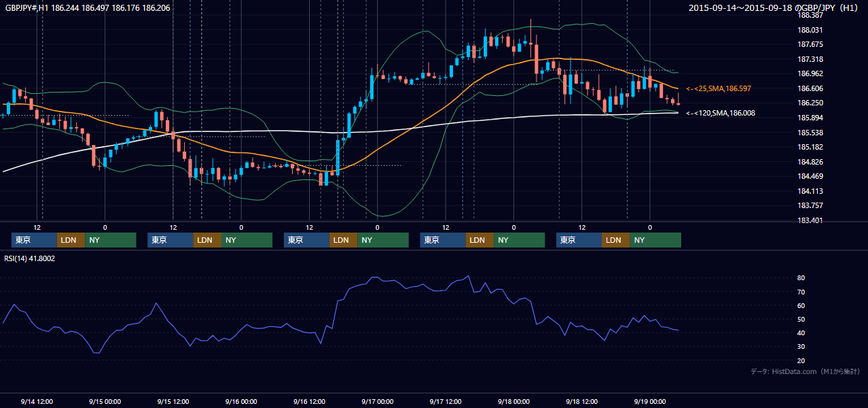Screen dimensions: 868x408
Task: Click the 9/14 12:00 date axis label
Action: coord(37,401)
